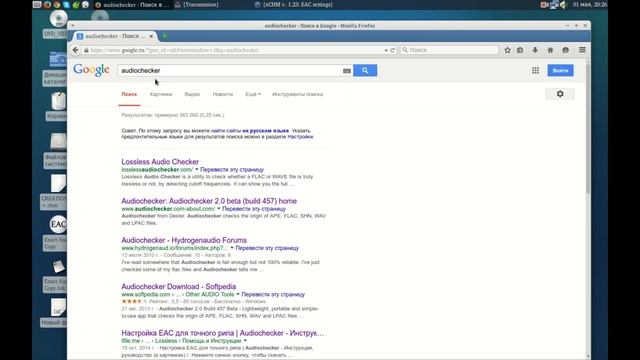Screen dimensions: 640x360
Task: Open the bookmarks list icon in toolbar
Action: click(520, 50)
